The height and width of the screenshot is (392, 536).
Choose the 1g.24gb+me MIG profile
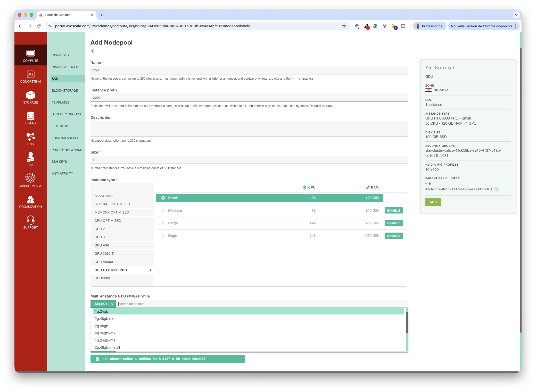[x=248, y=340]
